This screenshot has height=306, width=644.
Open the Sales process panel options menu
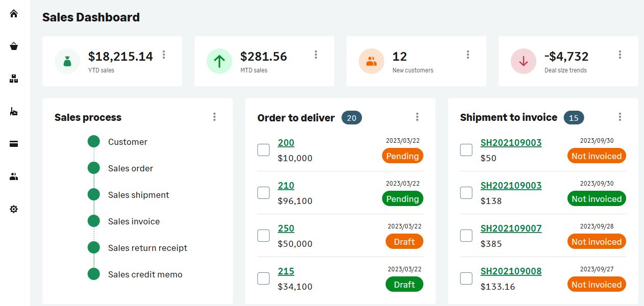click(214, 117)
